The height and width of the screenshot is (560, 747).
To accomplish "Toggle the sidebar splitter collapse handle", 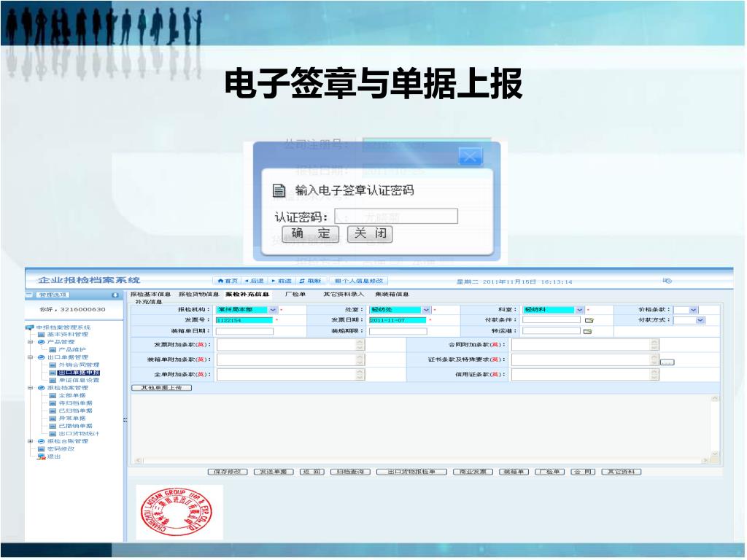I will point(125,420).
